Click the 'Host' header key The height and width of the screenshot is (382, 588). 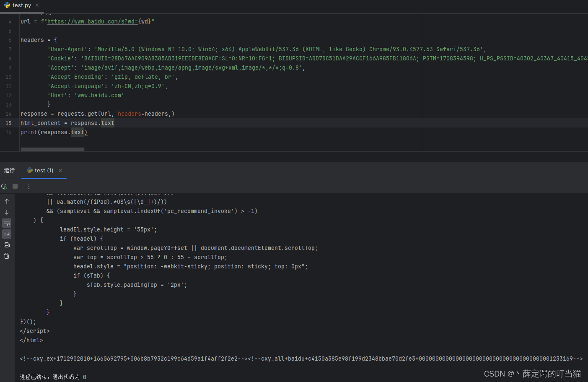coord(57,95)
